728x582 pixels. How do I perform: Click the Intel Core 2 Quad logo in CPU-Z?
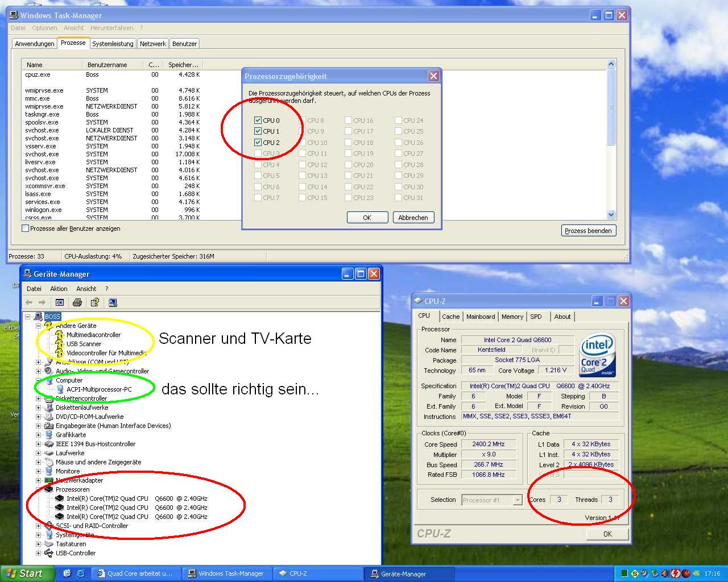coord(597,356)
